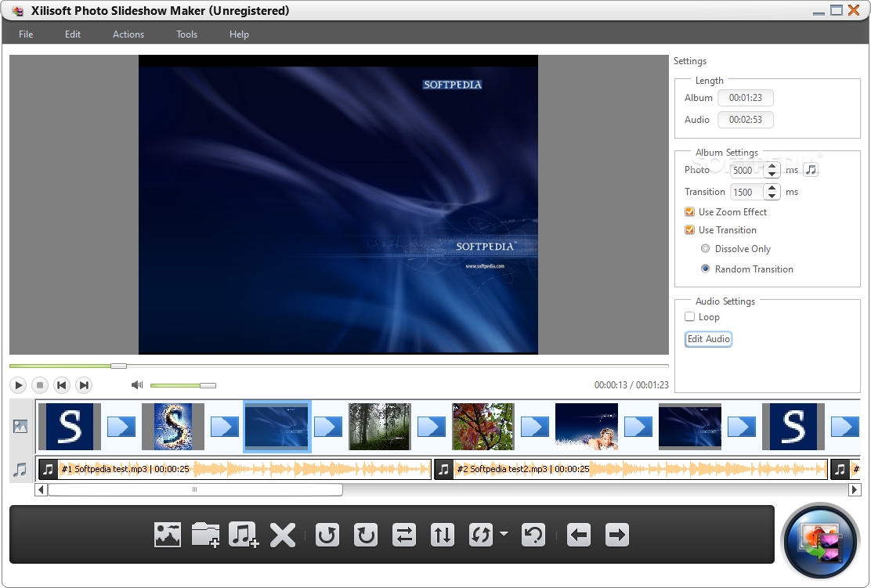The image size is (871, 588).
Task: Remove selected item with X icon
Action: tap(283, 536)
